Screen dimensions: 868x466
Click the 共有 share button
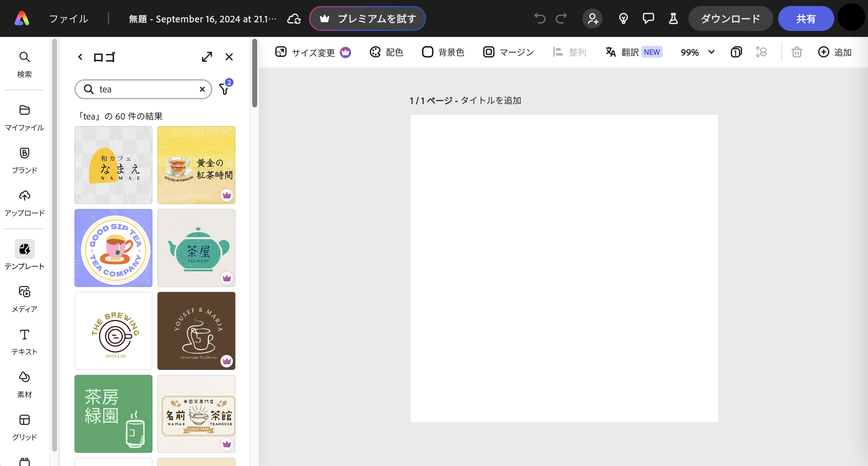(x=806, y=19)
